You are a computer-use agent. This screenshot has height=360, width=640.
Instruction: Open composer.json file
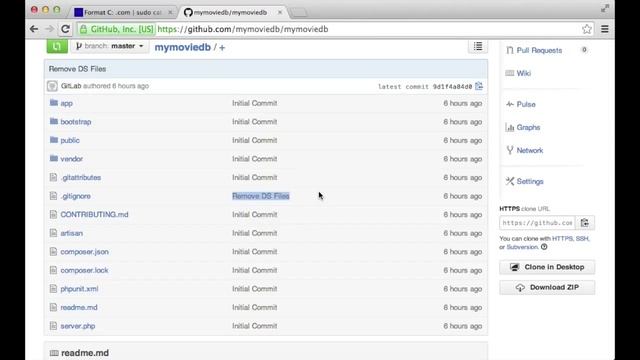coord(84,252)
